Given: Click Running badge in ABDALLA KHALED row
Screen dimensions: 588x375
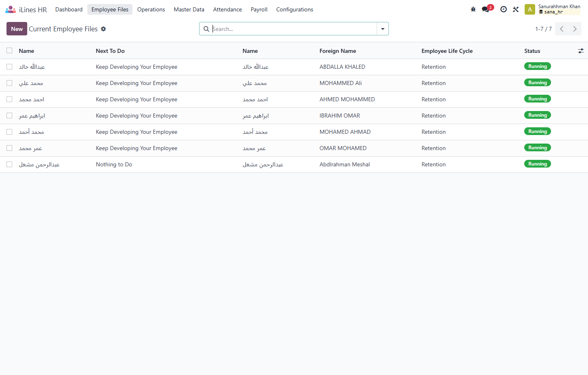Looking at the screenshot, I should [537, 66].
